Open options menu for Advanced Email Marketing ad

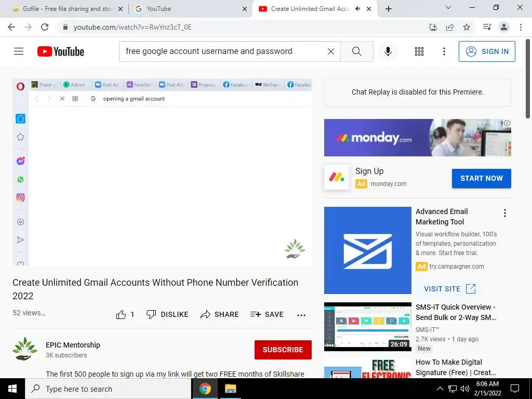(x=504, y=212)
